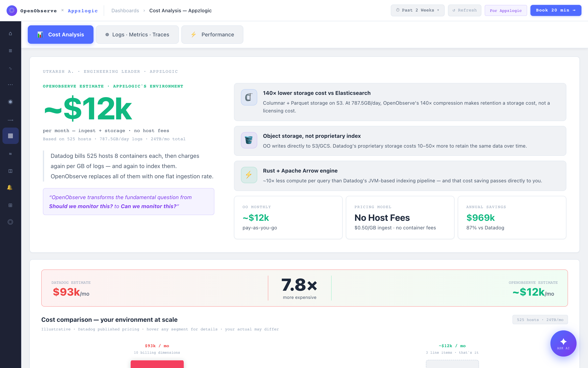Open the long arrow pipeline icon in sidebar
Viewport: 588px width, 368px height.
10,120
